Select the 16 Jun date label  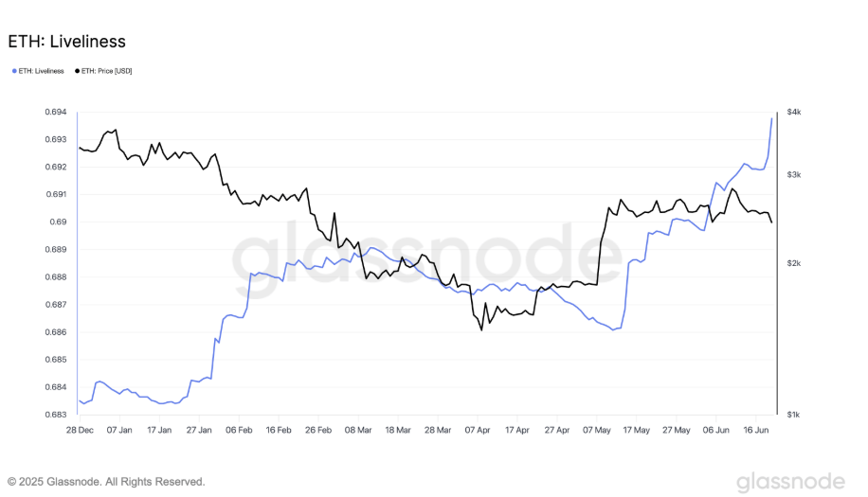pyautogui.click(x=755, y=429)
